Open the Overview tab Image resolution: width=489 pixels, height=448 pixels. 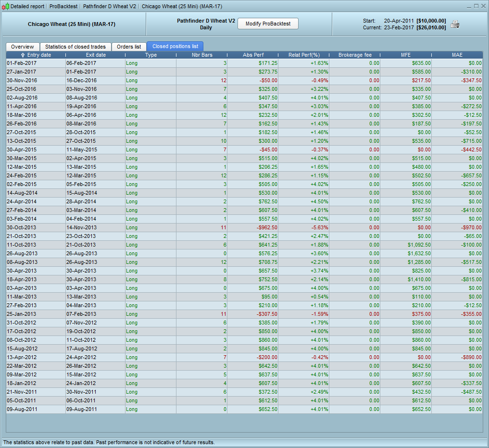pyautogui.click(x=23, y=47)
